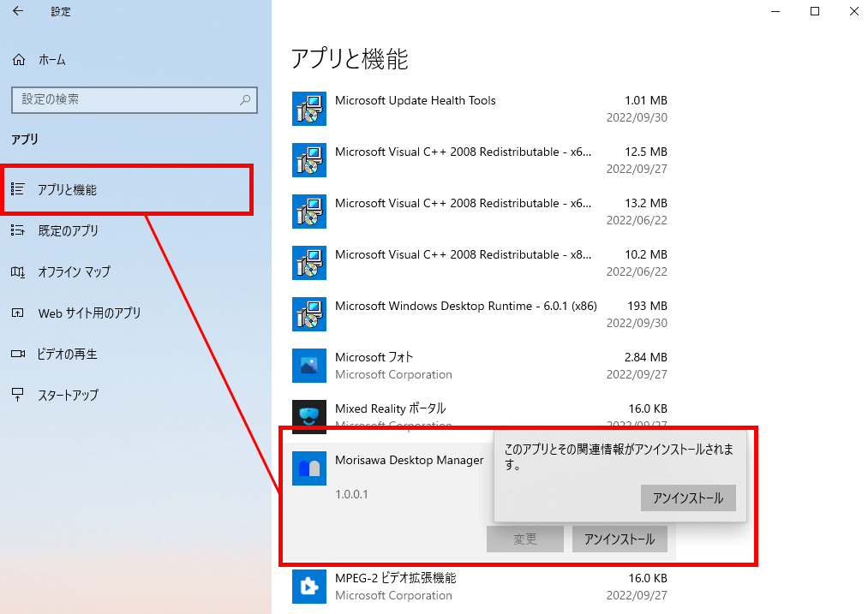
Task: Maximize the settings window
Action: 815,11
